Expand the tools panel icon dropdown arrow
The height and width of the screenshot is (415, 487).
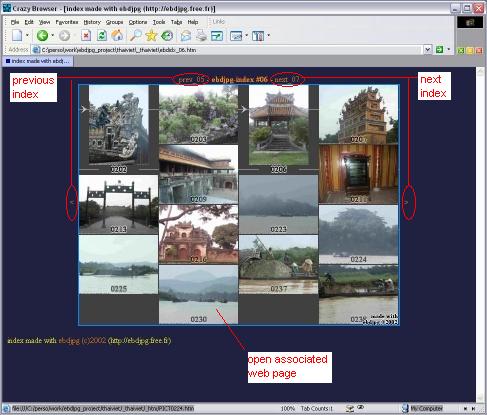(x=268, y=35)
